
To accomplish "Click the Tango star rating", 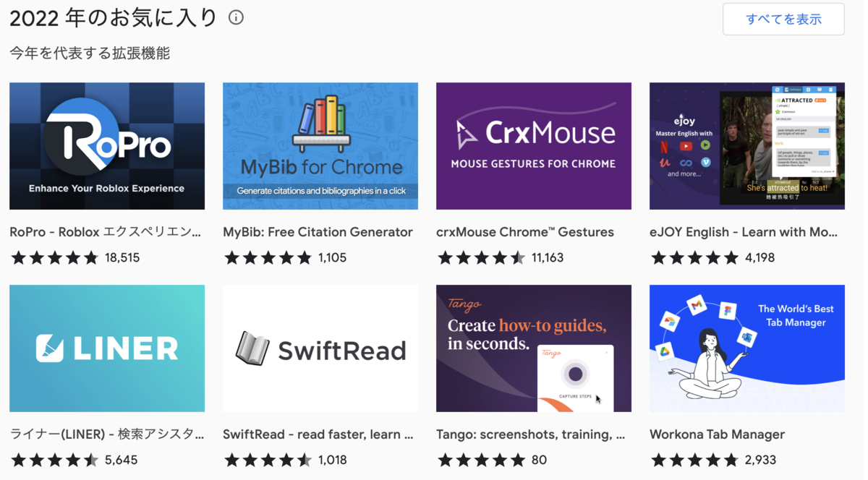I will click(482, 460).
